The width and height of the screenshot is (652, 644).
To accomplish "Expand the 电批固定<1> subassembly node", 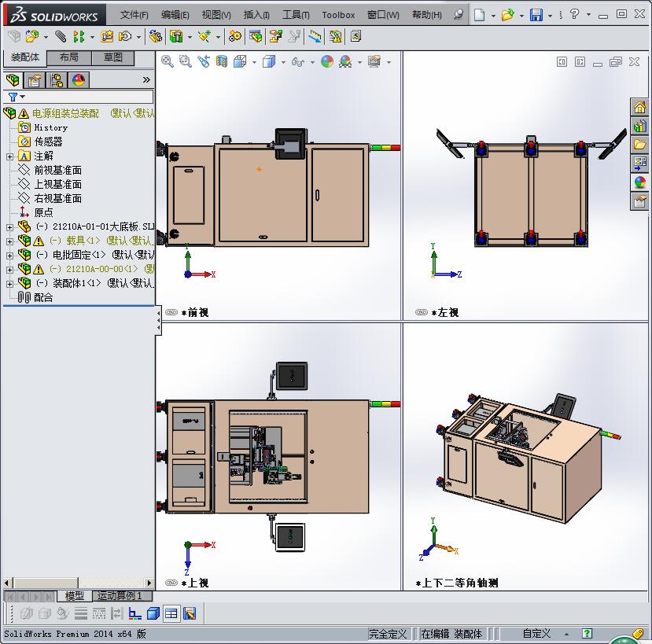I will point(10,256).
